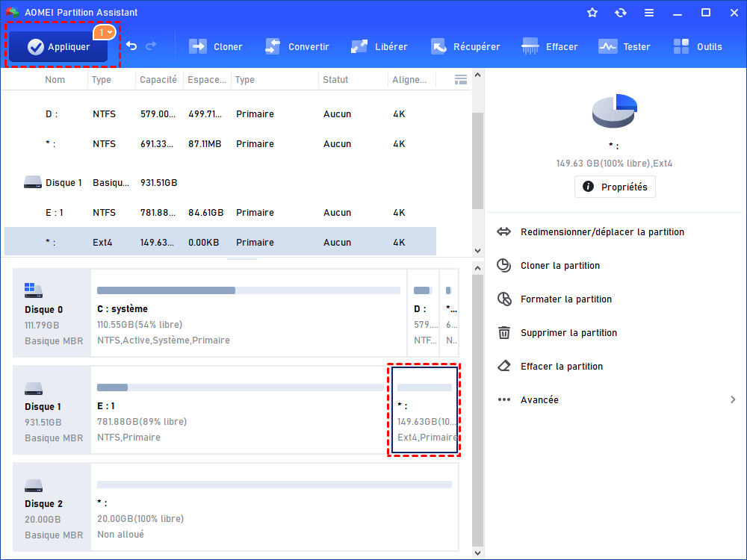747x560 pixels.
Task: Click the format partition icon
Action: tap(504, 299)
